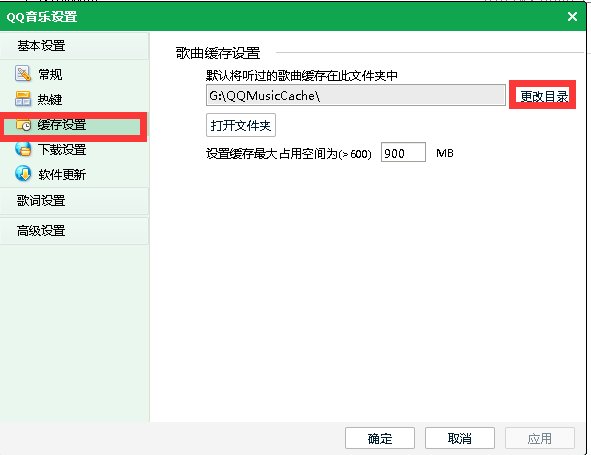The height and width of the screenshot is (455, 591).
Task: Click the 软件更新 download arrow icon
Action: pyautogui.click(x=23, y=174)
